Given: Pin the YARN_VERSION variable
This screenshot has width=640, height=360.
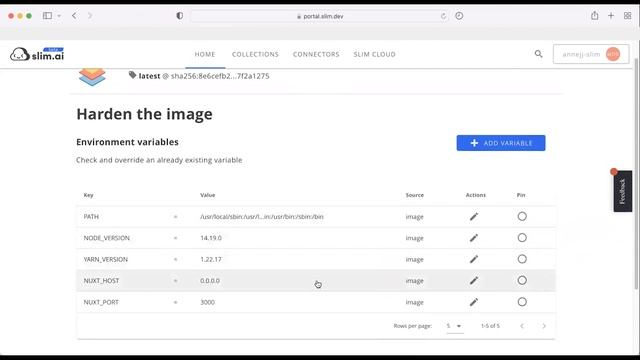Looking at the screenshot, I should coord(522,259).
